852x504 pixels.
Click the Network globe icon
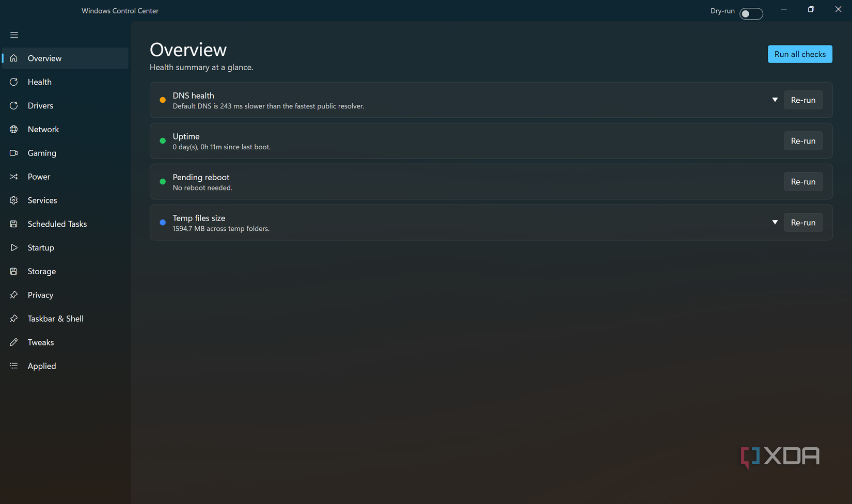(x=14, y=129)
